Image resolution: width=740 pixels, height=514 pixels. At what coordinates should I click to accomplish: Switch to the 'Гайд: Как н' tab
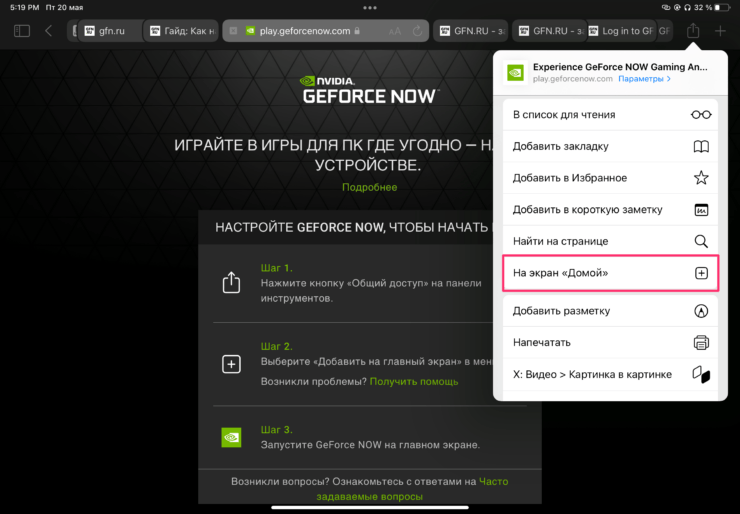tap(181, 31)
